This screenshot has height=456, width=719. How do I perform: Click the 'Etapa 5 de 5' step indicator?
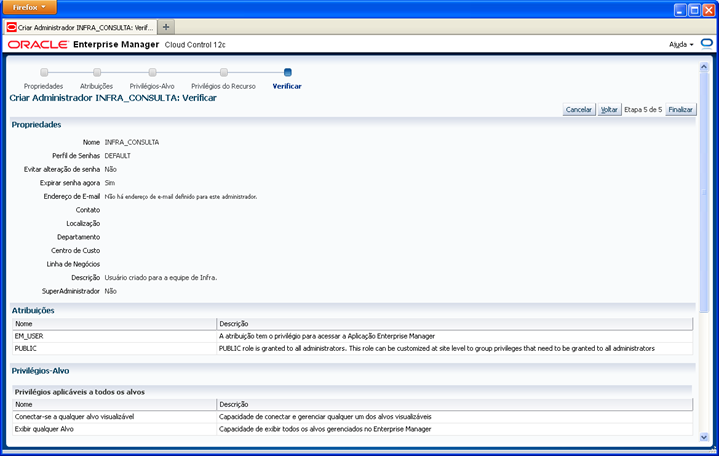click(643, 110)
